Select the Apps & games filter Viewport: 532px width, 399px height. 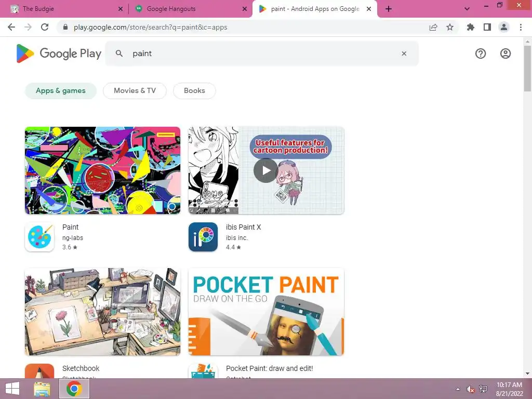(61, 90)
